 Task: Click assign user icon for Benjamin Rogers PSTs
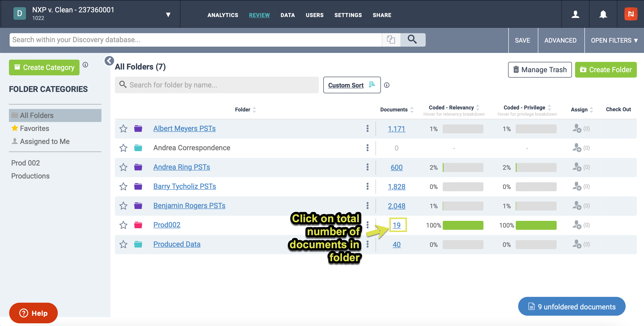tap(577, 206)
